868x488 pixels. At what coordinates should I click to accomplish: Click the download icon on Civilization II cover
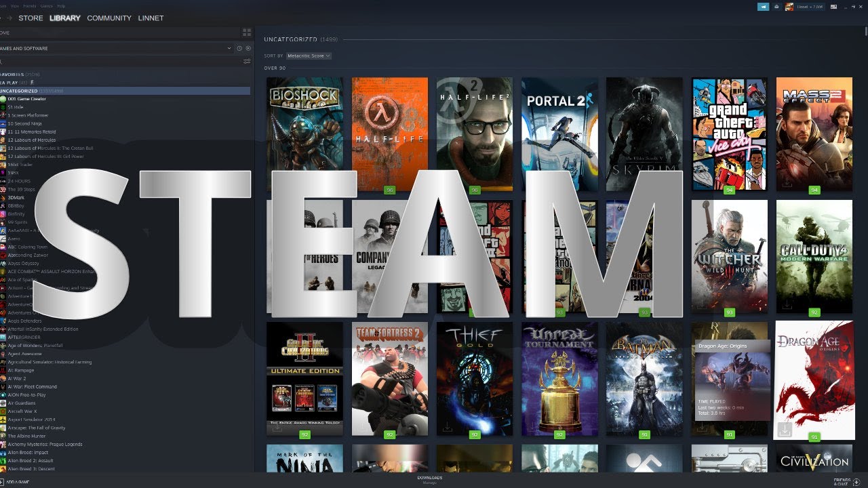(277, 428)
